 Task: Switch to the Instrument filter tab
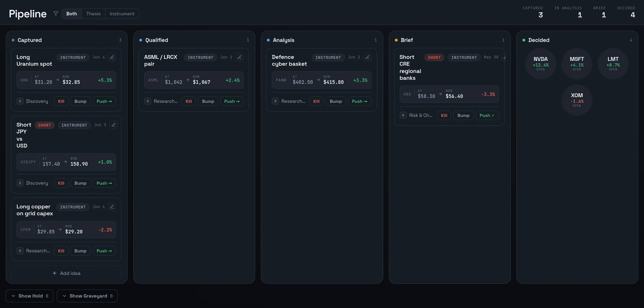coord(122,14)
